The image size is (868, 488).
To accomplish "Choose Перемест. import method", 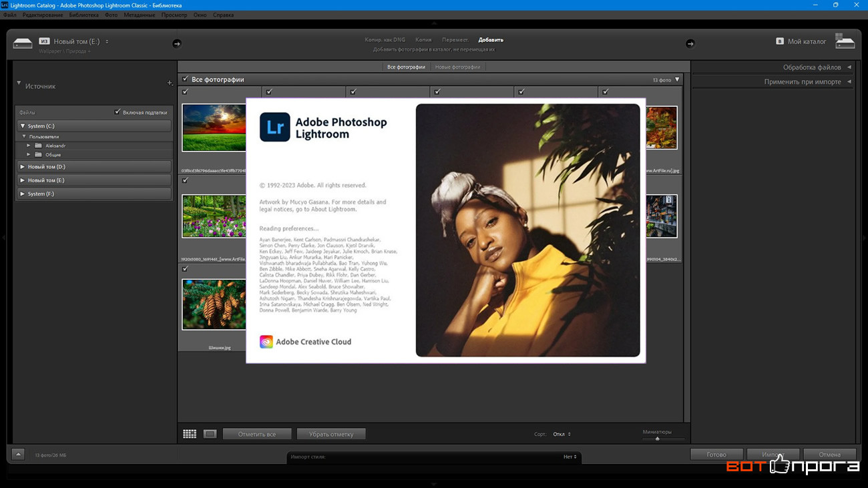I will [455, 40].
